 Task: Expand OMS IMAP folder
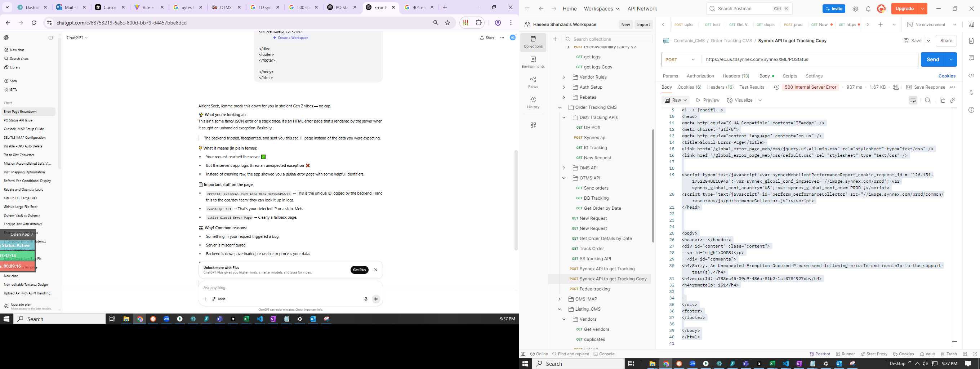[560, 299]
